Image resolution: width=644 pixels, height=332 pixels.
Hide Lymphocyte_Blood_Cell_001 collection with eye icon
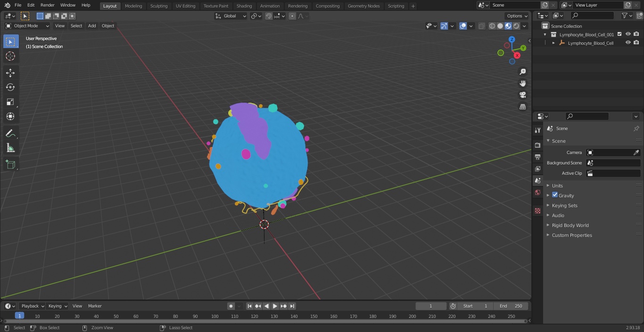point(628,34)
